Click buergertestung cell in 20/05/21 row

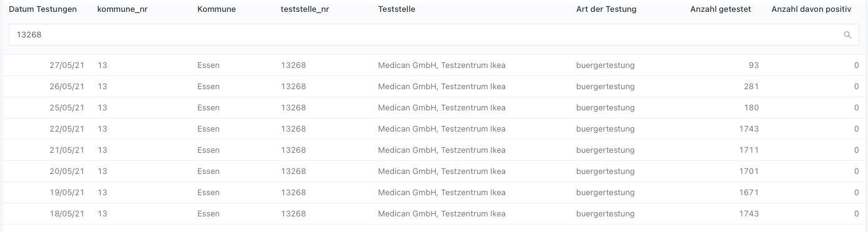pyautogui.click(x=605, y=172)
